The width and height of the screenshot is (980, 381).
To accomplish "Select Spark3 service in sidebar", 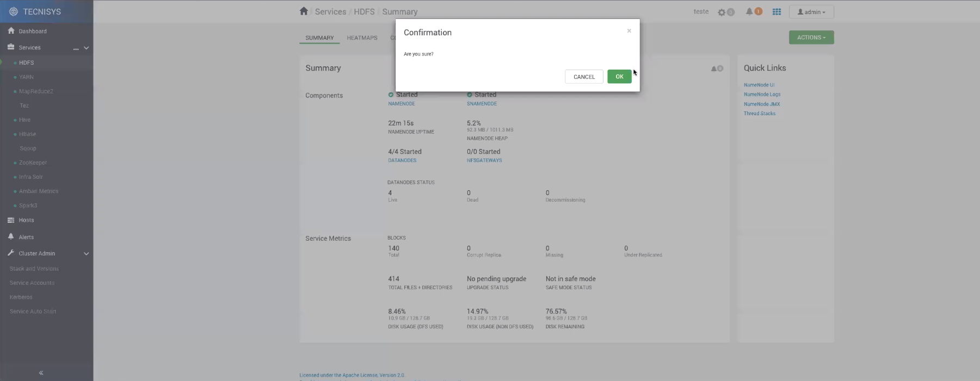I will click(x=28, y=205).
